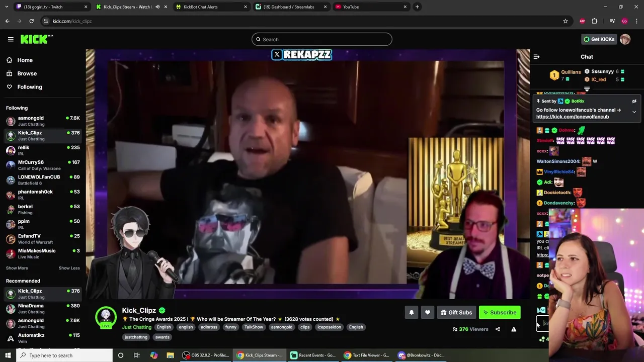Screen dimensions: 644x362
Task: Switch to the Dashboard / Streamlabs tab
Action: click(x=291, y=7)
